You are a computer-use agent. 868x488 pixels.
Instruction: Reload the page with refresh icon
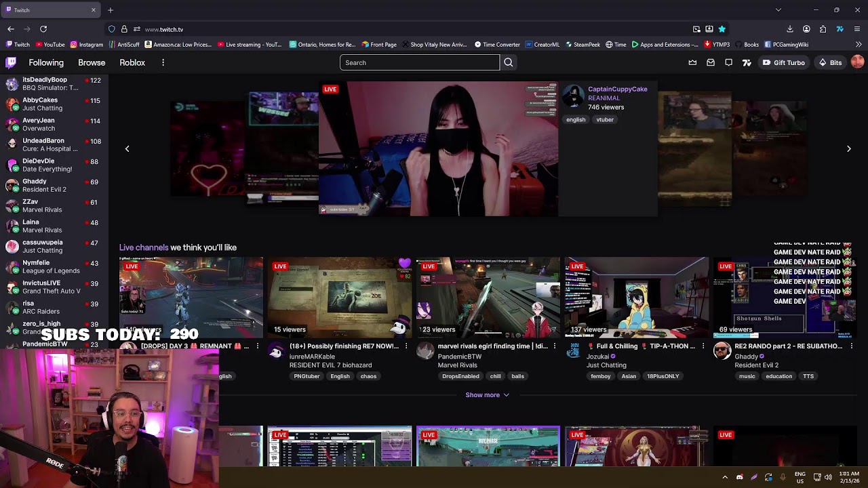[x=43, y=29]
